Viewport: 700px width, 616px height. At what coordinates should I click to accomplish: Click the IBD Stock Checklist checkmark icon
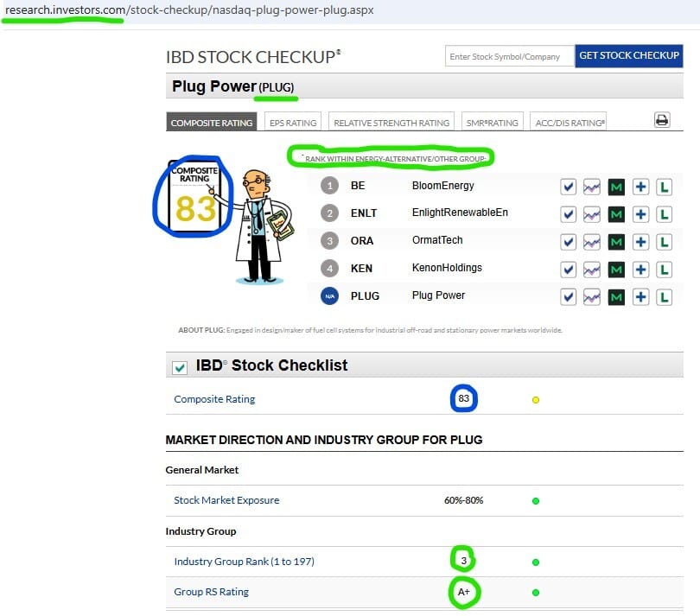[180, 368]
